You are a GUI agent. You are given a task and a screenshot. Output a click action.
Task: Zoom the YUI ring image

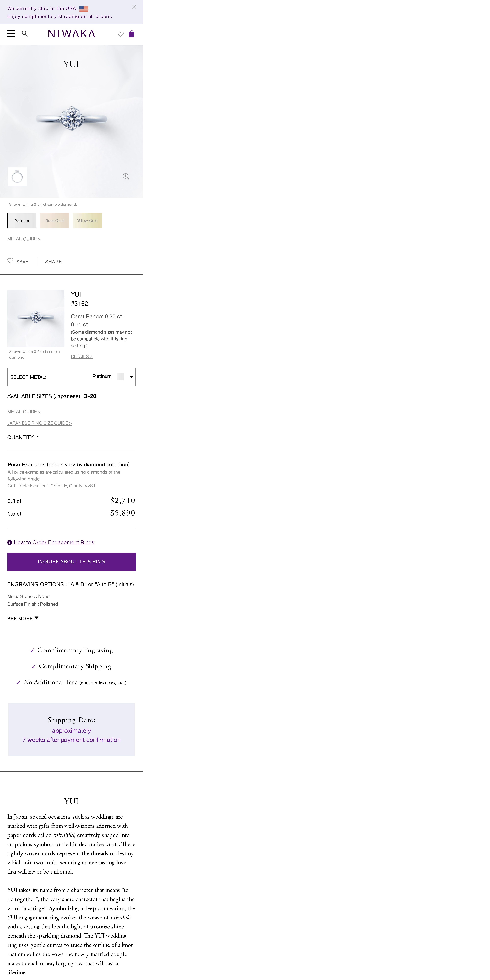coord(126,177)
